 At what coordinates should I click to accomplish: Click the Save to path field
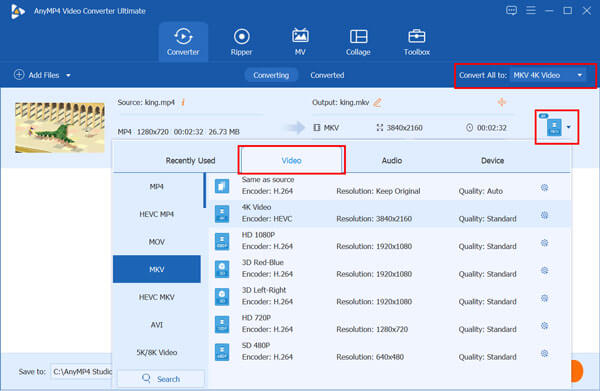tap(82, 371)
